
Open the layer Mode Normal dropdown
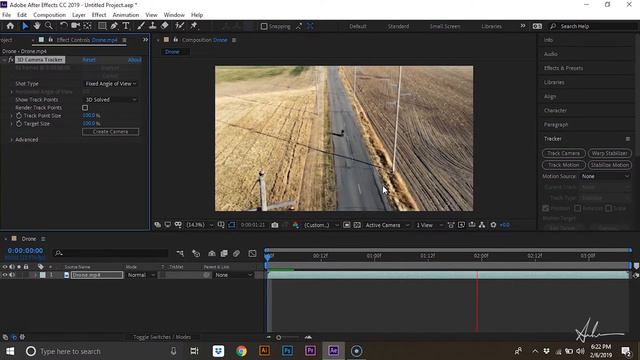[x=141, y=275]
